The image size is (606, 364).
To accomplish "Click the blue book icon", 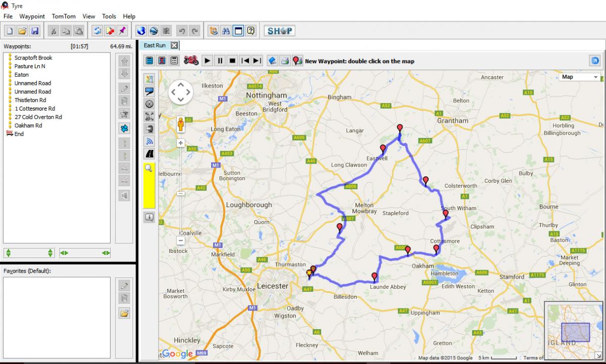I will click(x=272, y=61).
